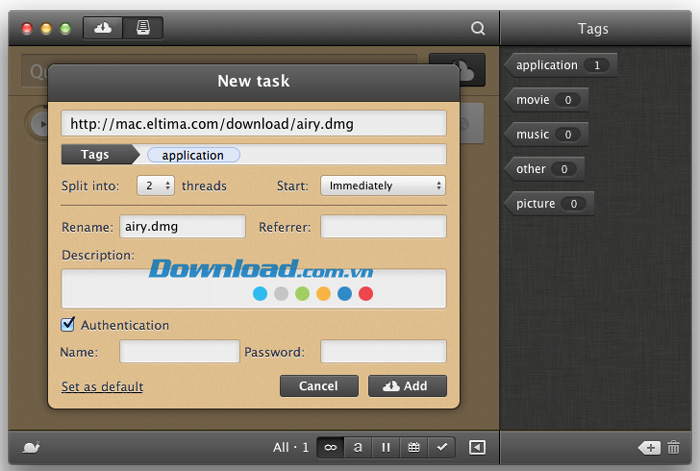Screen dimensions: 700x471
Task: Click Set as default link
Action: click(102, 386)
